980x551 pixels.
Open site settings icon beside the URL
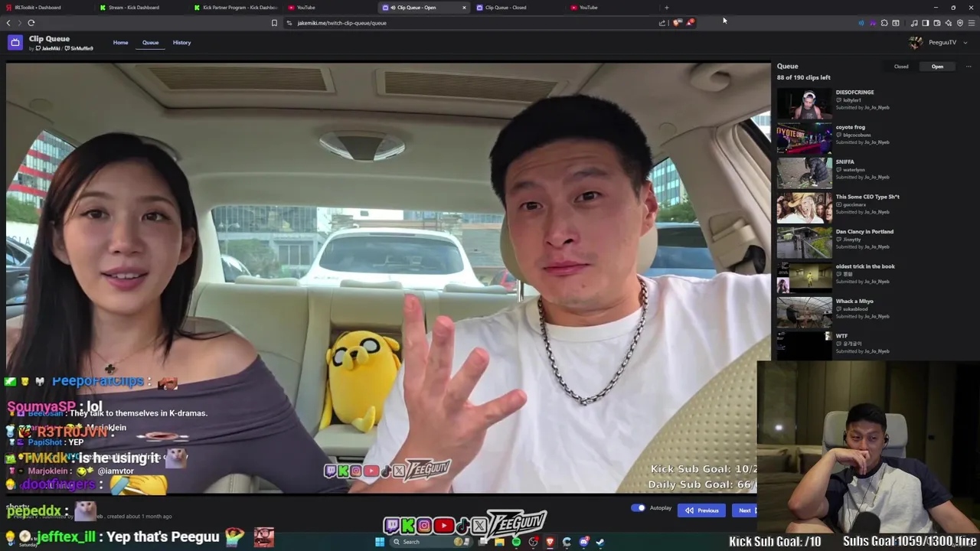289,23
